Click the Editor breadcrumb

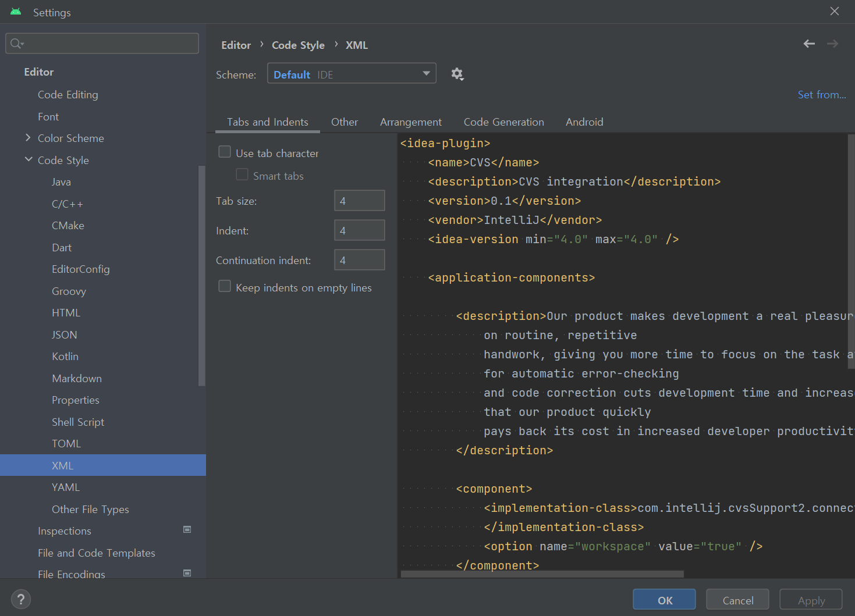click(236, 45)
